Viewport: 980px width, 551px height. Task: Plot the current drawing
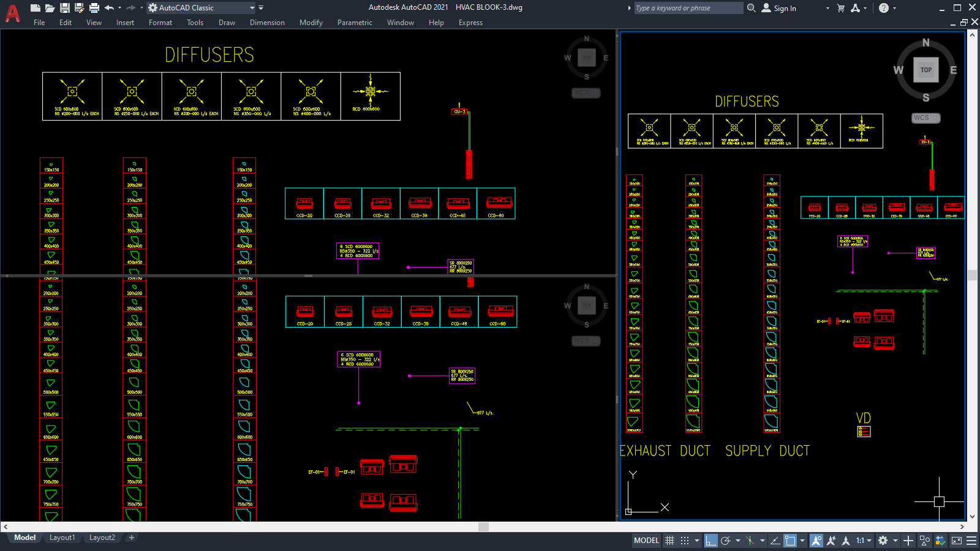coord(93,7)
